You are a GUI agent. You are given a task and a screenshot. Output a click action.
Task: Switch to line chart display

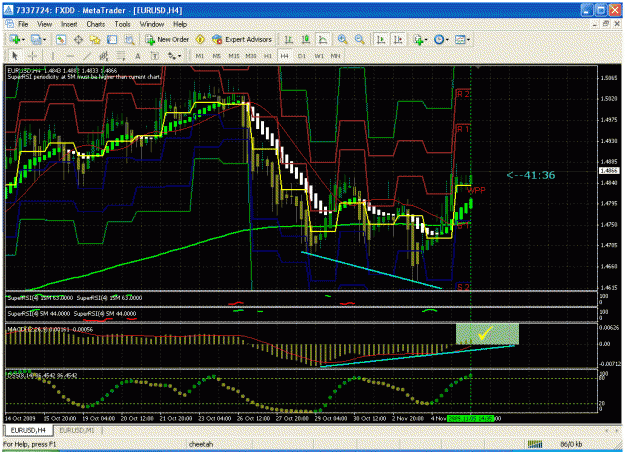click(x=322, y=39)
